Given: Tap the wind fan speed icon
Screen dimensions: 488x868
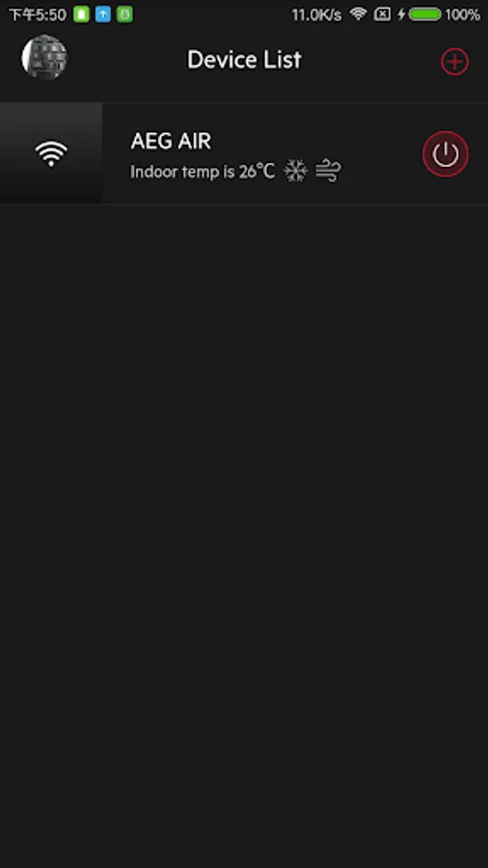Looking at the screenshot, I should (328, 171).
